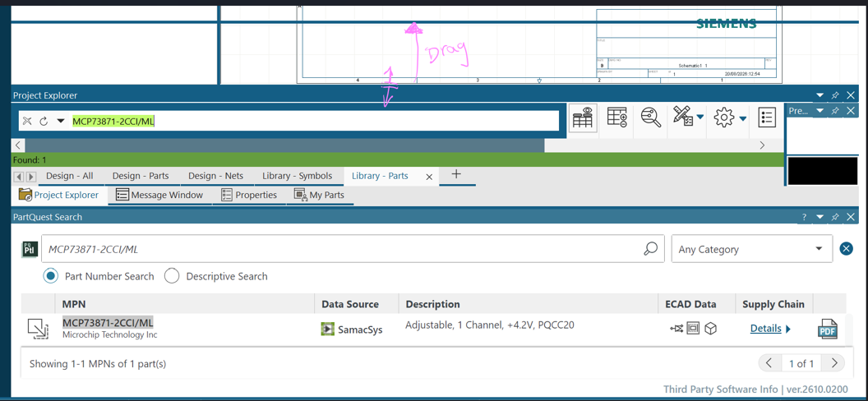Click right arrow of horizontal scrollbar in Project Explorer
868x401 pixels.
[x=762, y=145]
